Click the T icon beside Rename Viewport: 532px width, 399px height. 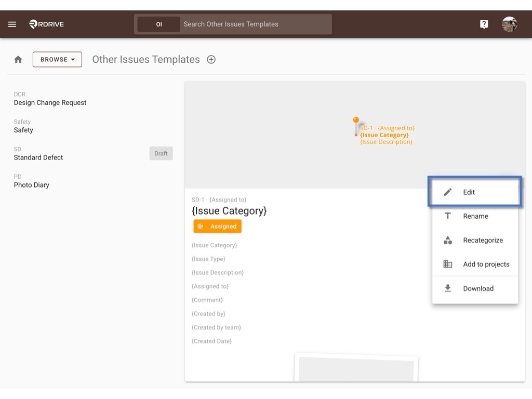(448, 216)
